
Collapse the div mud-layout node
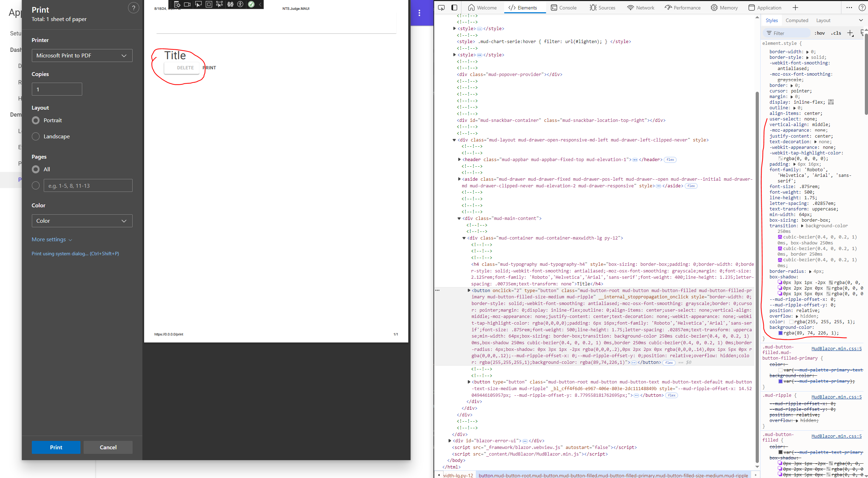tap(454, 140)
